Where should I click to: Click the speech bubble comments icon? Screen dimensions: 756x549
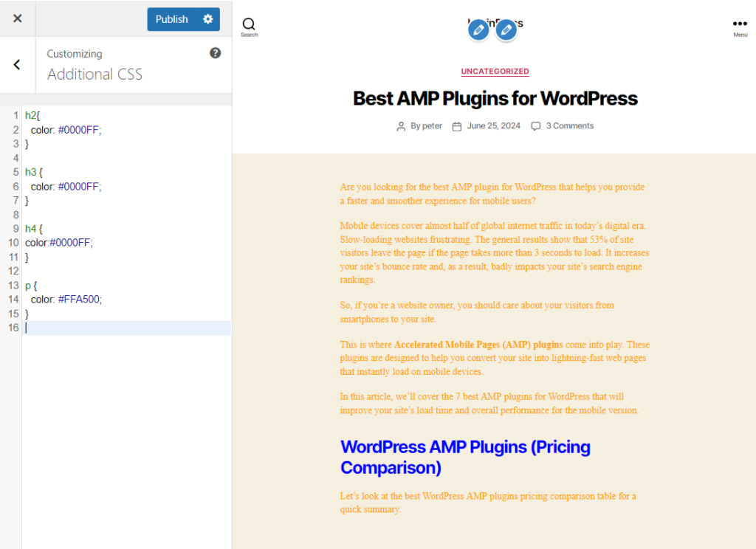click(536, 126)
